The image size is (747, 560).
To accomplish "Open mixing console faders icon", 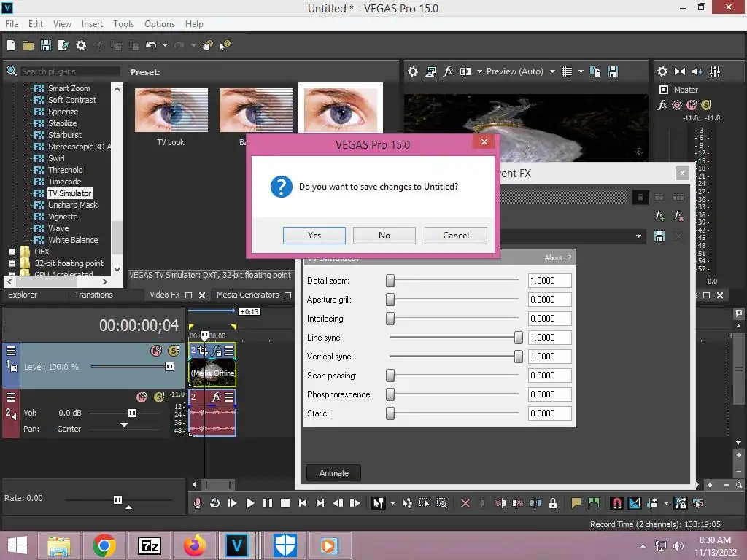I will coord(715,71).
